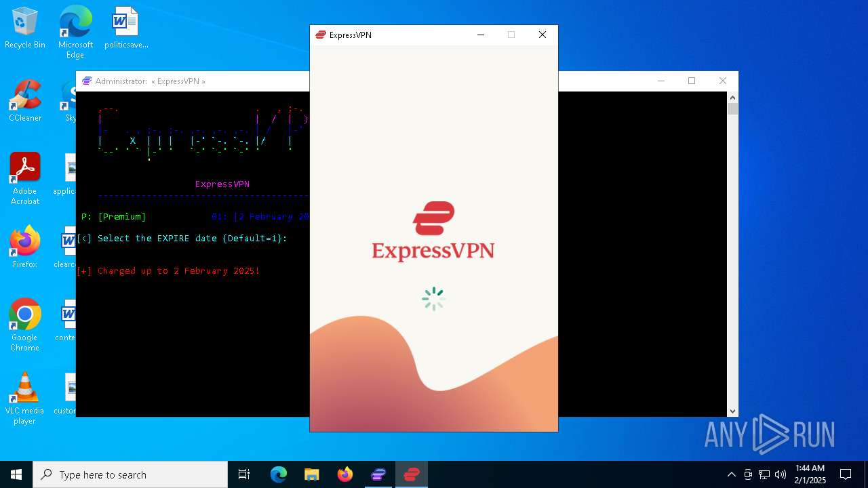
Task: Open the volume control tray icon
Action: 781,474
